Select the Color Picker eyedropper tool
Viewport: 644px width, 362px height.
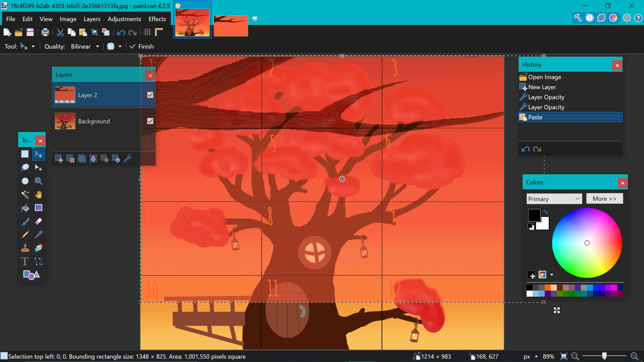(x=39, y=235)
